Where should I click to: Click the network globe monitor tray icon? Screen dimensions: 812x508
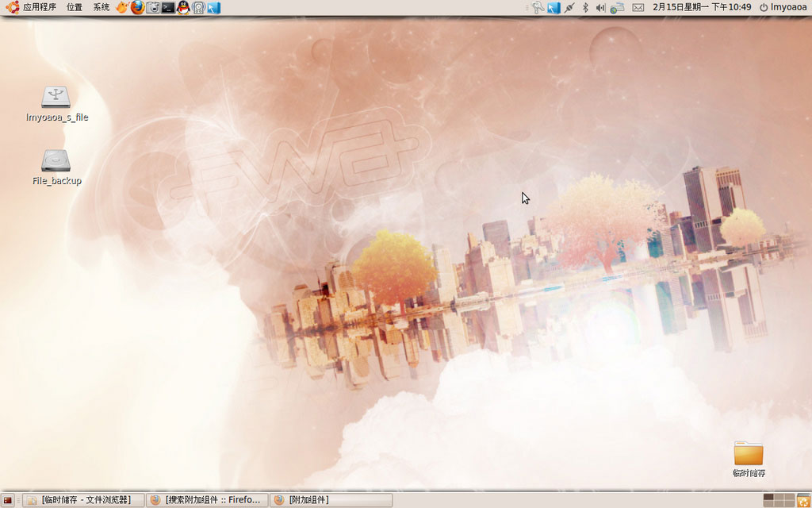pos(617,7)
